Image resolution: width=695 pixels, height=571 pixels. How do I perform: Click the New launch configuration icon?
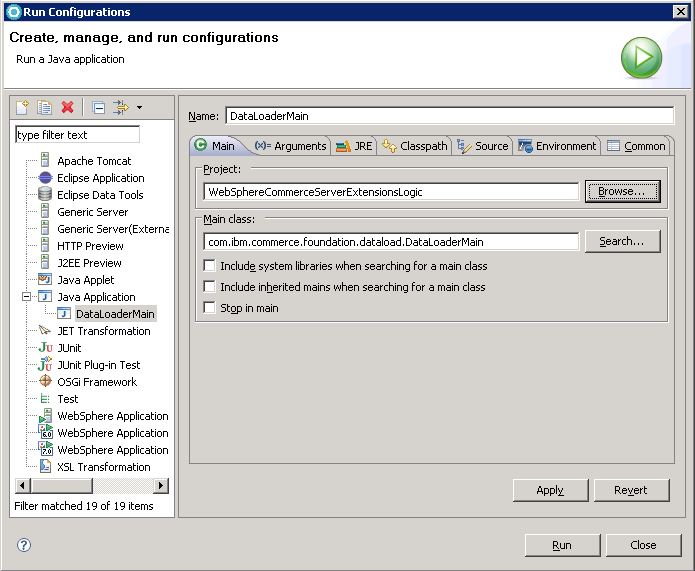[x=22, y=107]
